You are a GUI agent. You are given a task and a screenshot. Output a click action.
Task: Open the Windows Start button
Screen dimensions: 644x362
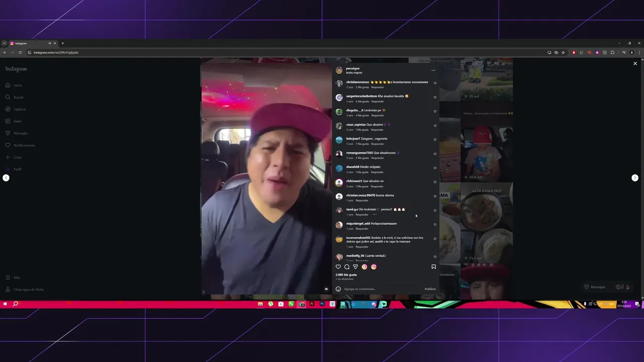pos(5,304)
